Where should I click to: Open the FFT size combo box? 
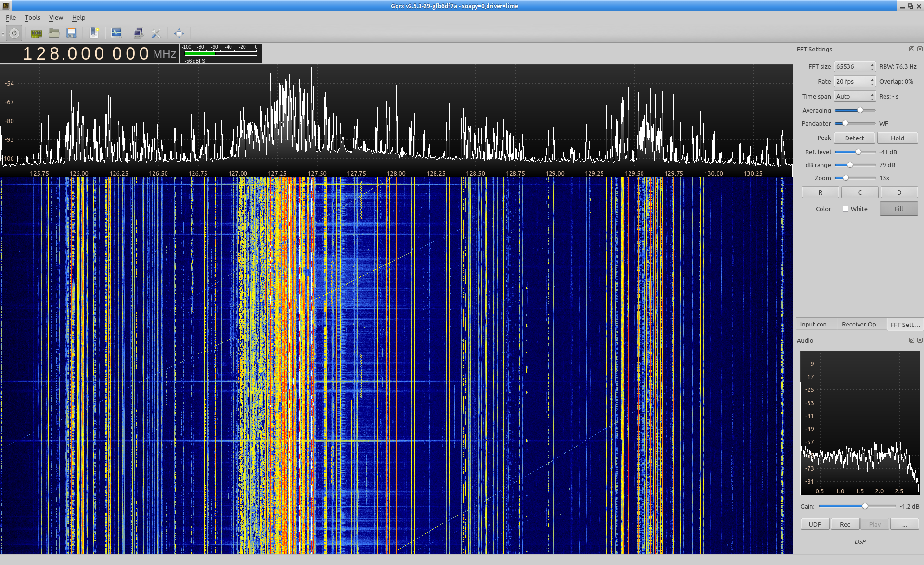point(854,67)
